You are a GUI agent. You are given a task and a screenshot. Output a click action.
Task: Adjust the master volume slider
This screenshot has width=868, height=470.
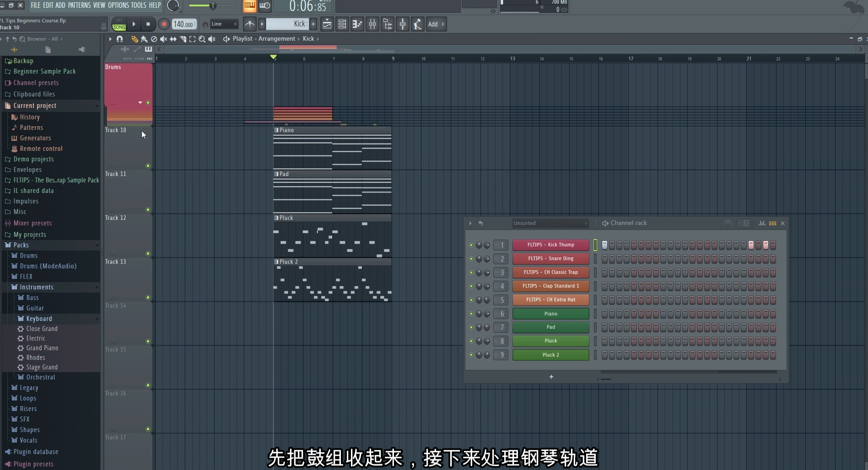coord(212,5)
